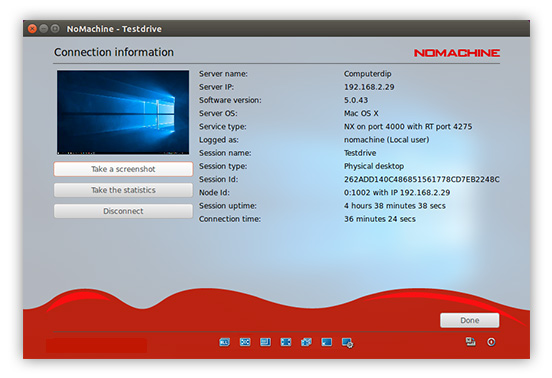Click the Server OS value 'Mac OS X'
This screenshot has height=378, width=552.
pos(361,113)
